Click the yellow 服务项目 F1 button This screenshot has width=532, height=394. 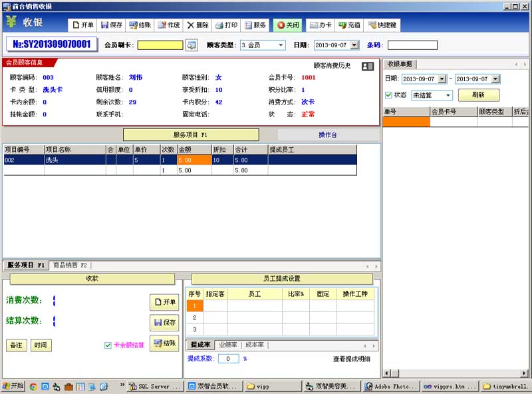pos(191,135)
